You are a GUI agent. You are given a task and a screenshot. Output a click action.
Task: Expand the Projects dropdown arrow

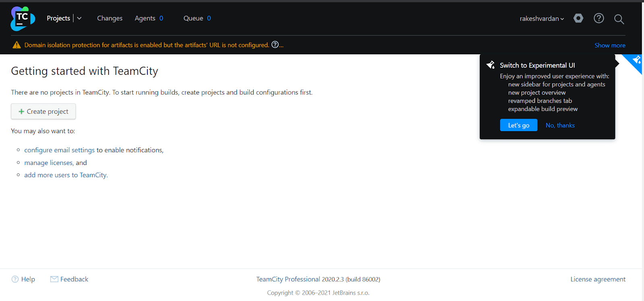point(79,19)
